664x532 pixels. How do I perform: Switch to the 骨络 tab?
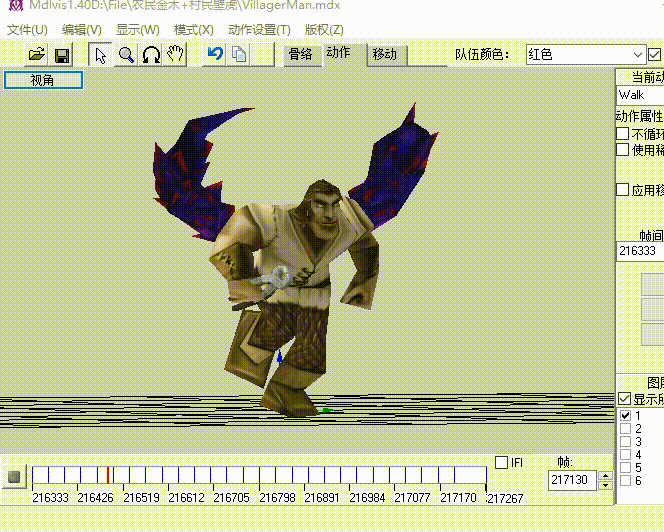click(301, 54)
